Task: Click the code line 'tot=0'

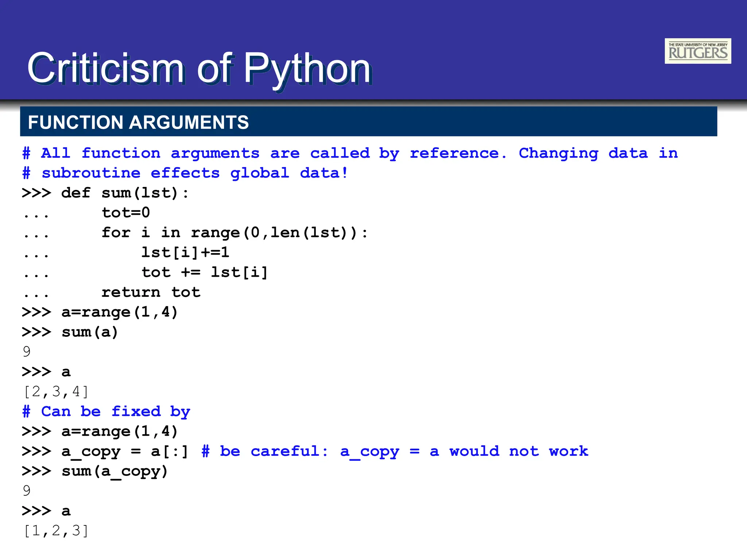Action: 126,213
